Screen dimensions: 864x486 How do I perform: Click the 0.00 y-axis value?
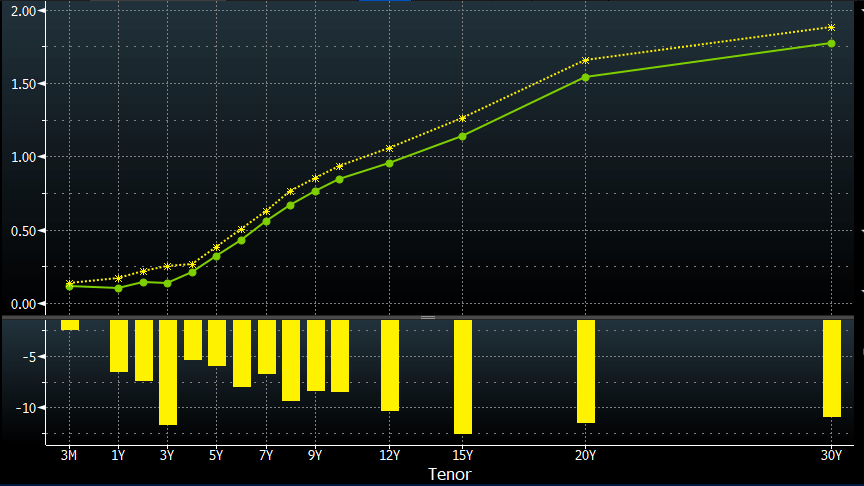[24, 304]
